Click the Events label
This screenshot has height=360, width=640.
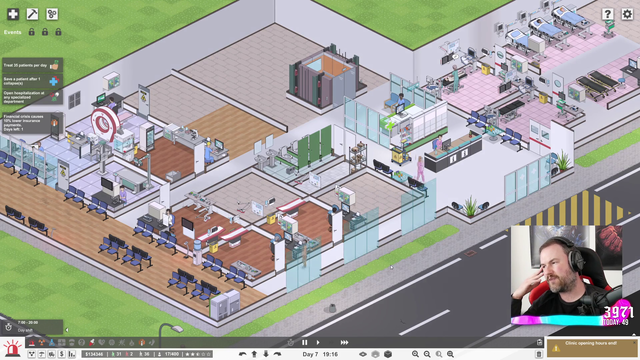tap(12, 32)
